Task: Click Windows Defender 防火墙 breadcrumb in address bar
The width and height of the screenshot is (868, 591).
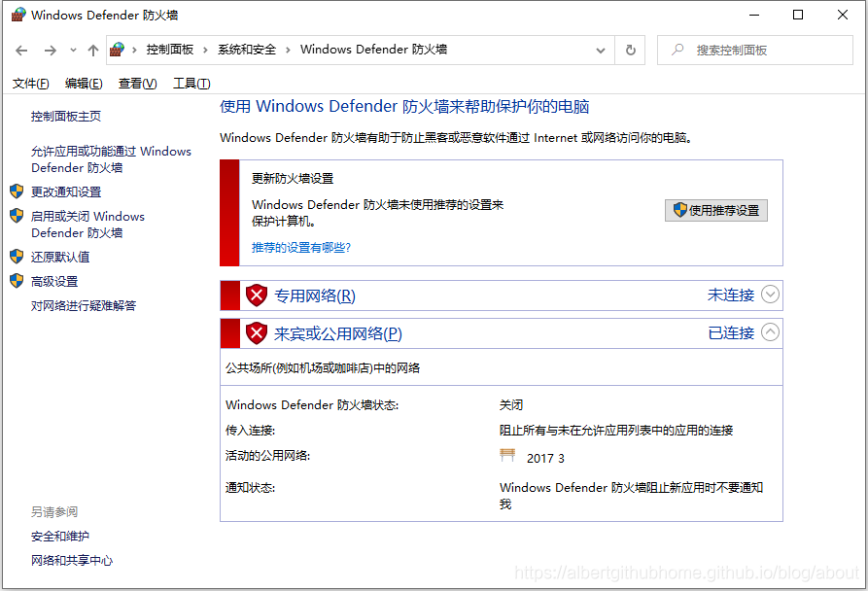Action: coord(373,50)
